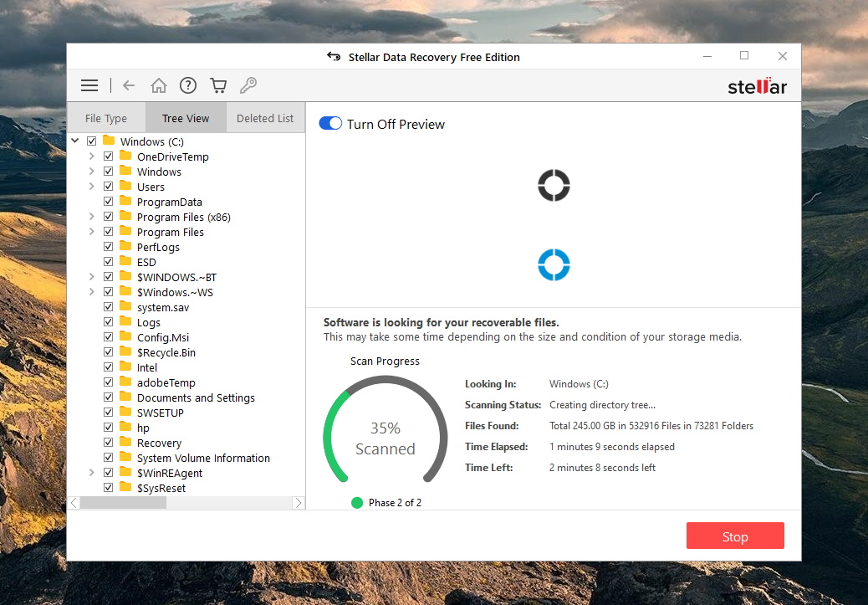
Task: Open Help question mark icon
Action: click(x=188, y=85)
